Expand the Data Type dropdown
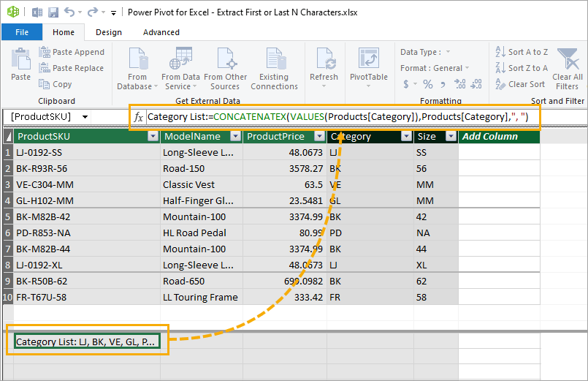The width and height of the screenshot is (588, 381). point(448,52)
